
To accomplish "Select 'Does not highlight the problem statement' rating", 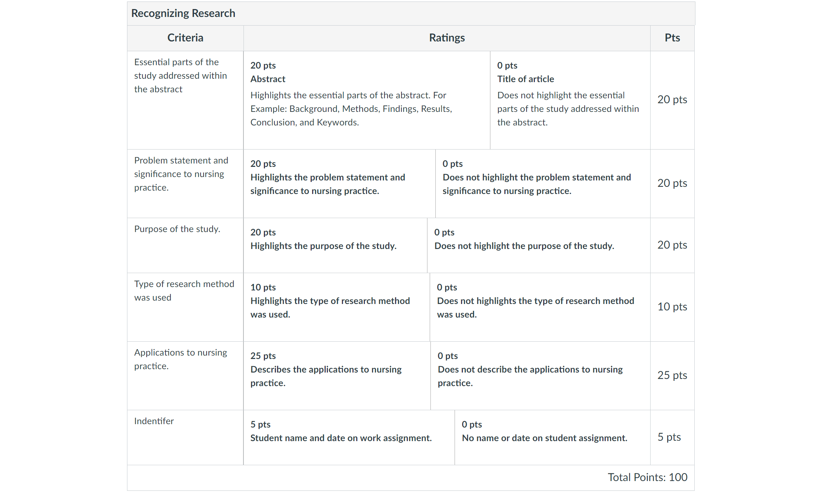I will coord(543,183).
